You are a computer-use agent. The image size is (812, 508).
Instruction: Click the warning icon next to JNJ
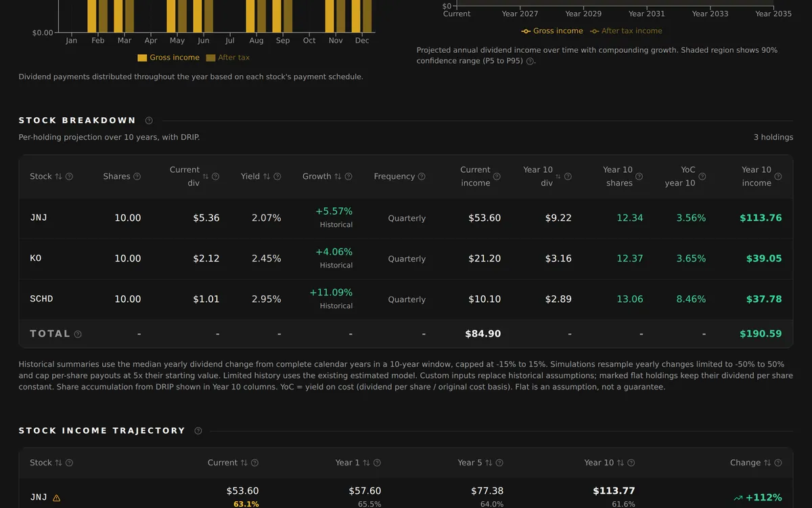pos(56,498)
